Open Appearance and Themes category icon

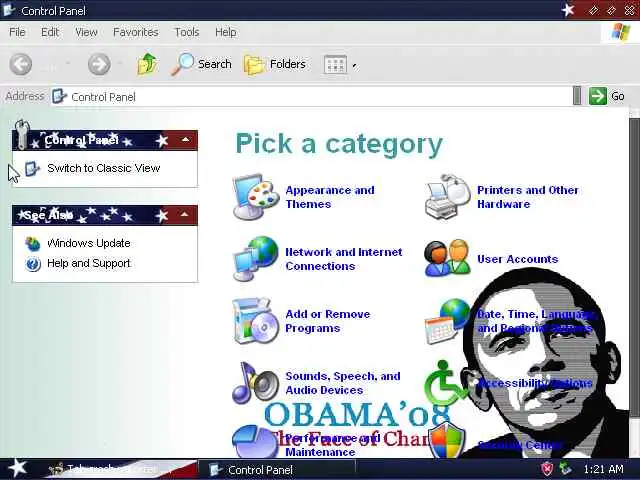(256, 197)
